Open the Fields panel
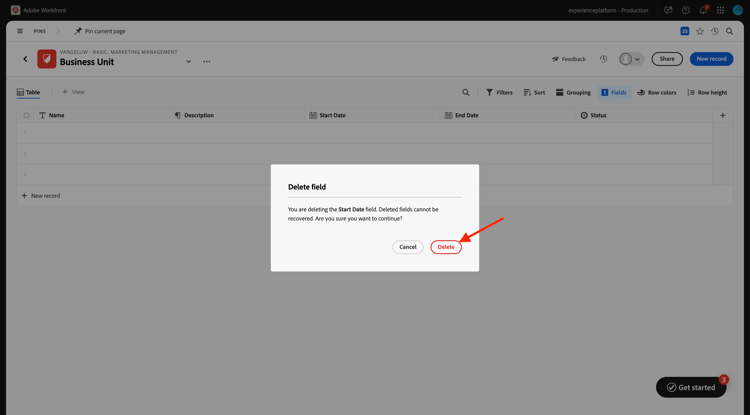The height and width of the screenshot is (415, 750). coord(614,92)
